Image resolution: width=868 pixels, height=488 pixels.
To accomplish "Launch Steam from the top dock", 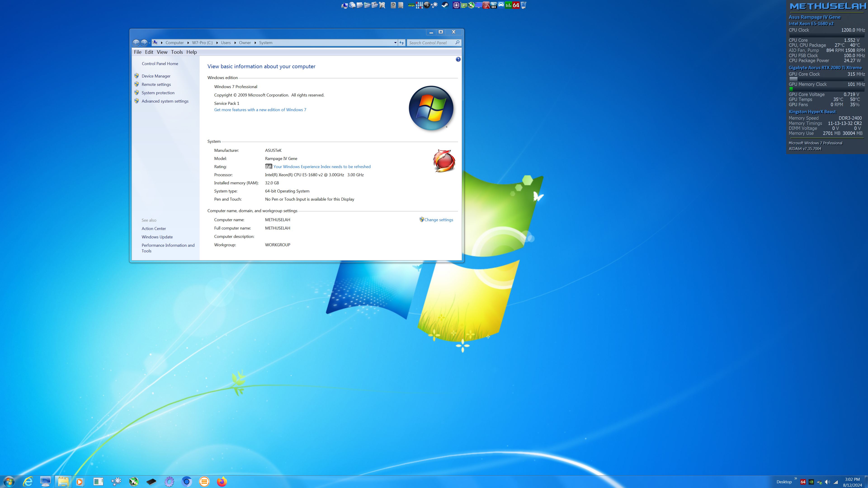I will (x=445, y=5).
